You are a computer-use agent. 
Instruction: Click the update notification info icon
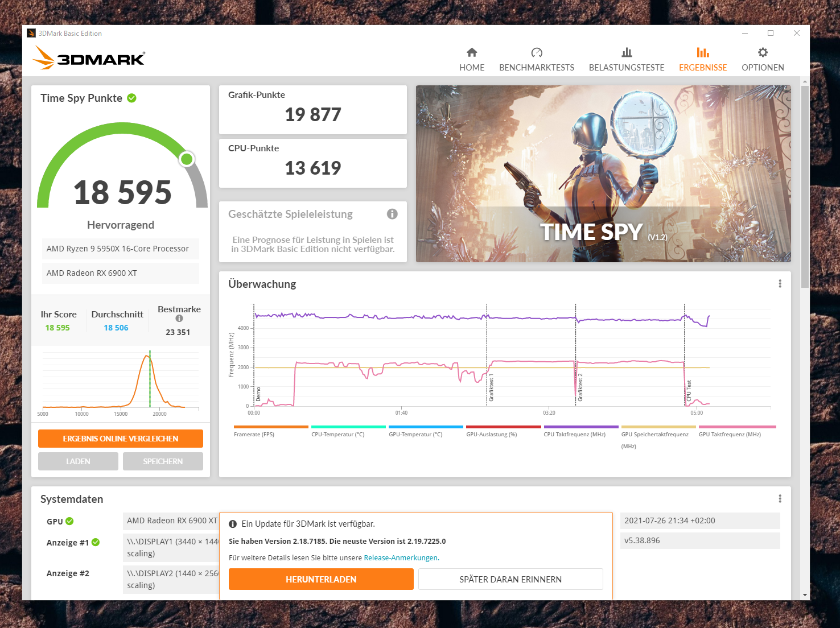(233, 524)
